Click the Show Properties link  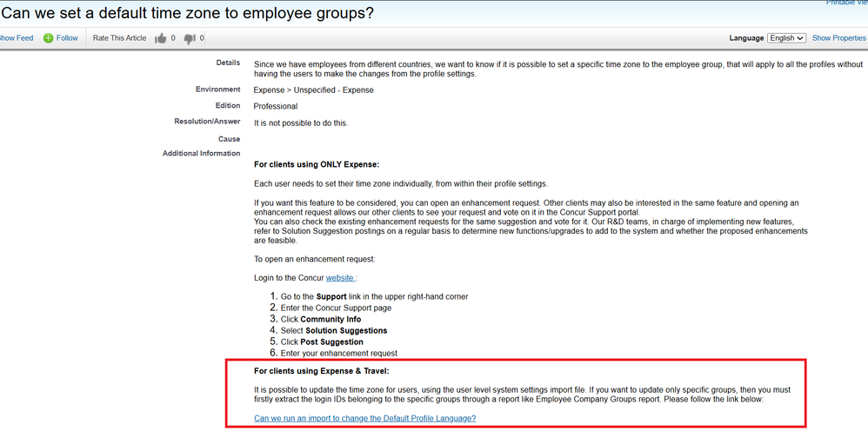(x=838, y=38)
